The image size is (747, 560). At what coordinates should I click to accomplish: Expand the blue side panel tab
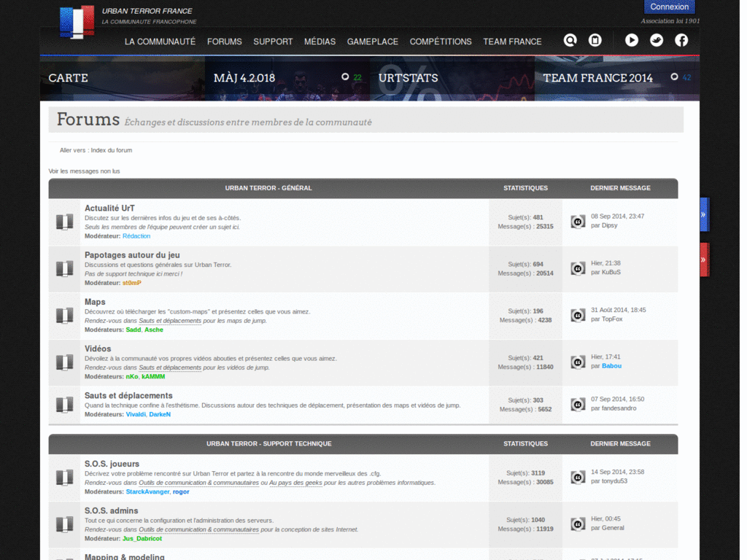click(704, 214)
